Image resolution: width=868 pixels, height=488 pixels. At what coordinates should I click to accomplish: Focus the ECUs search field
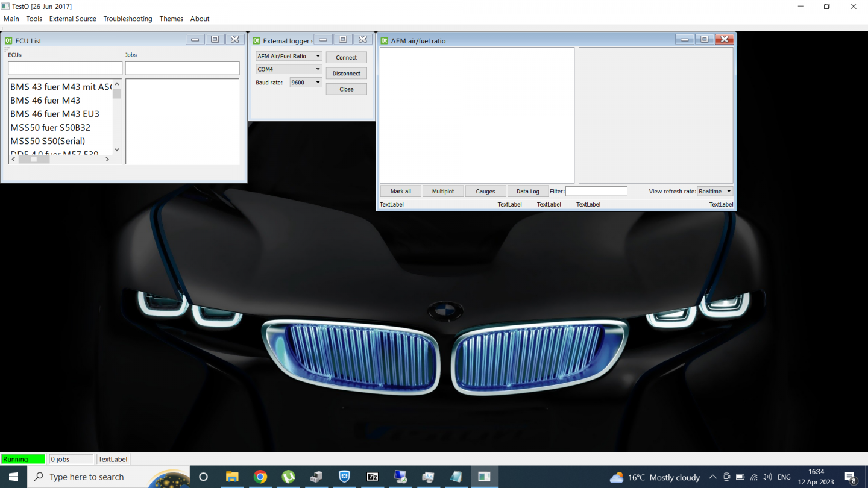[65, 68]
